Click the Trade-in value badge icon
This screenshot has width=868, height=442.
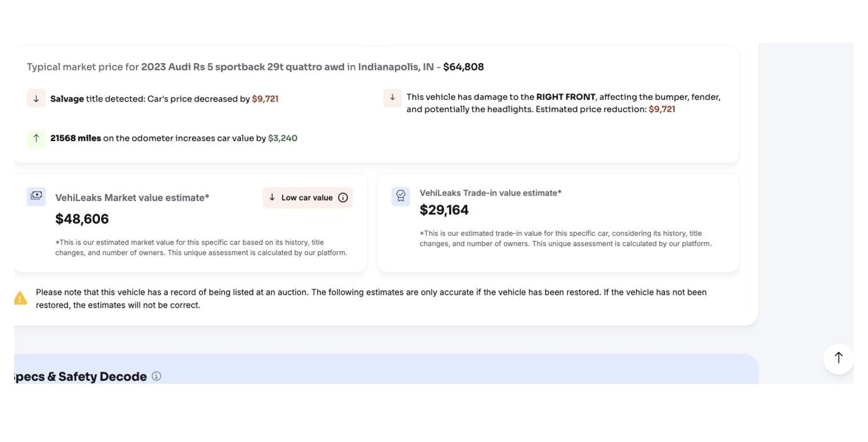coord(401,196)
